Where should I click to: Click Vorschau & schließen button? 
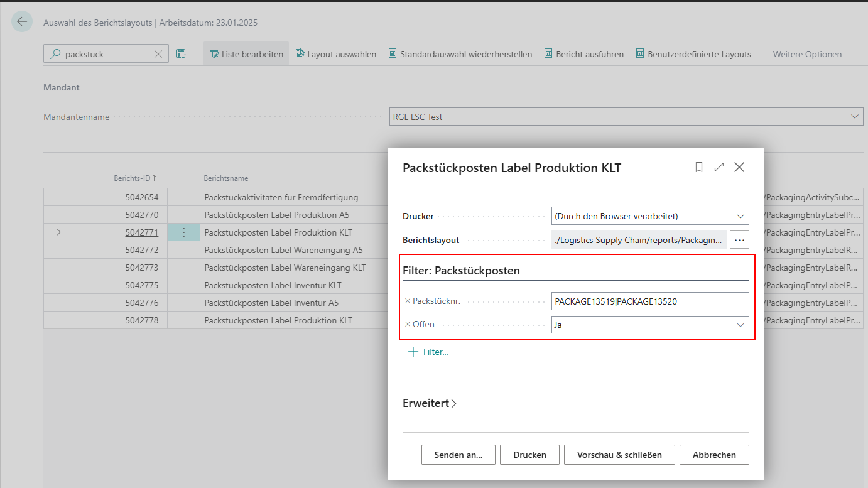(619, 455)
